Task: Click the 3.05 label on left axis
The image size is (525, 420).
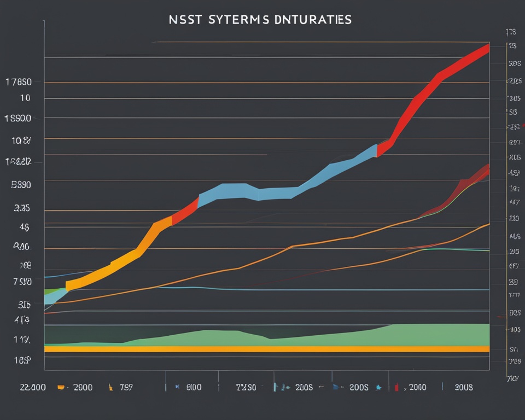Action: pos(24,305)
